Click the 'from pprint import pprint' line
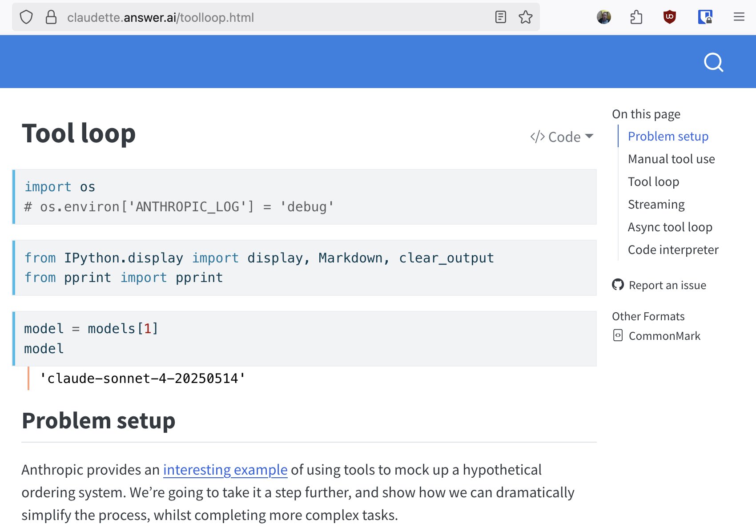Screen dimensions: 756x532 coord(123,278)
